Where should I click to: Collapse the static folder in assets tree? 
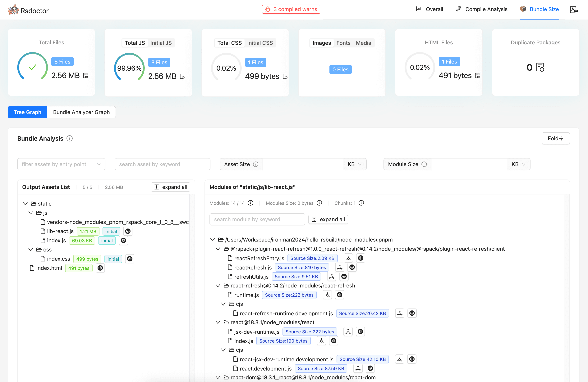click(25, 204)
